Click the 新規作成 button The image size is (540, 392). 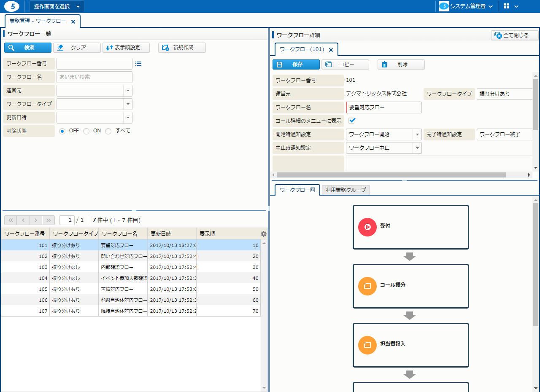(182, 48)
